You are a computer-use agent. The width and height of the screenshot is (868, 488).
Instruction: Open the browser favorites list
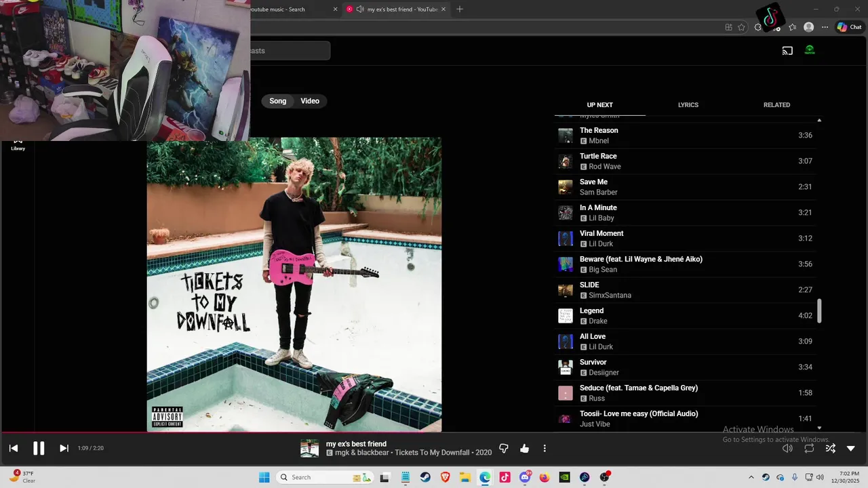(792, 27)
